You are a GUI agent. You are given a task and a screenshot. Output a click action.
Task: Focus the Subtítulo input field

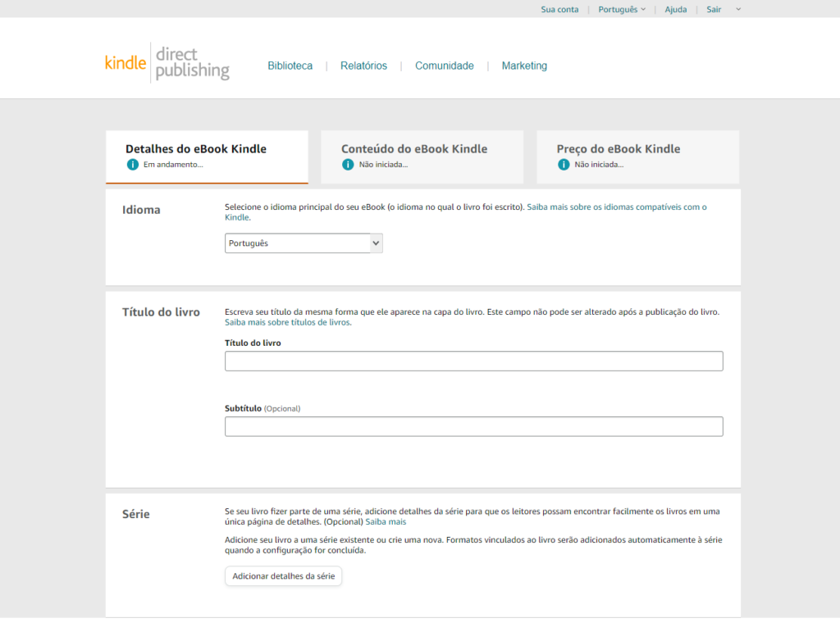473,426
